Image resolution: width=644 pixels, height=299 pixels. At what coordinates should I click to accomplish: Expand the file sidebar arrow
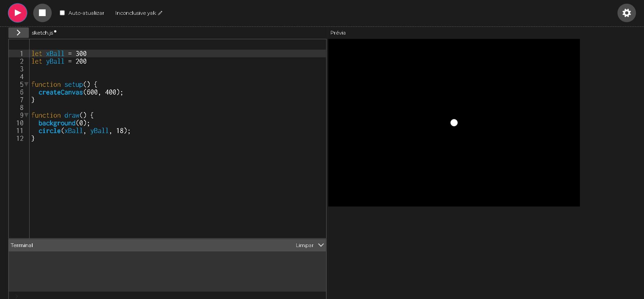(x=18, y=33)
